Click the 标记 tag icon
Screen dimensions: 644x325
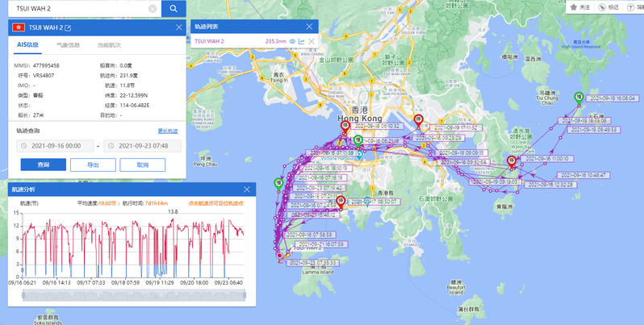(x=604, y=6)
